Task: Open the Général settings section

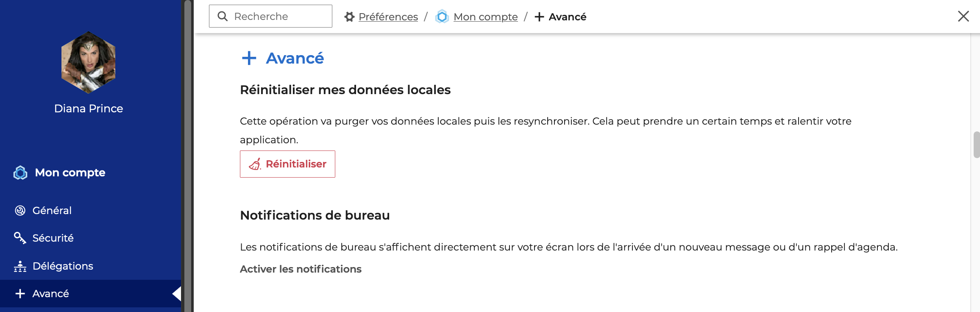Action: point(52,211)
